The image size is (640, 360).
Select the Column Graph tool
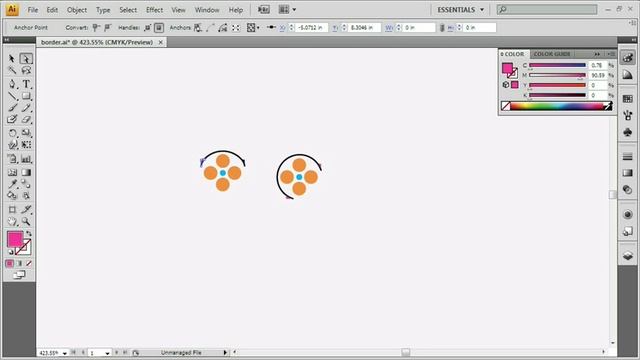(x=26, y=159)
